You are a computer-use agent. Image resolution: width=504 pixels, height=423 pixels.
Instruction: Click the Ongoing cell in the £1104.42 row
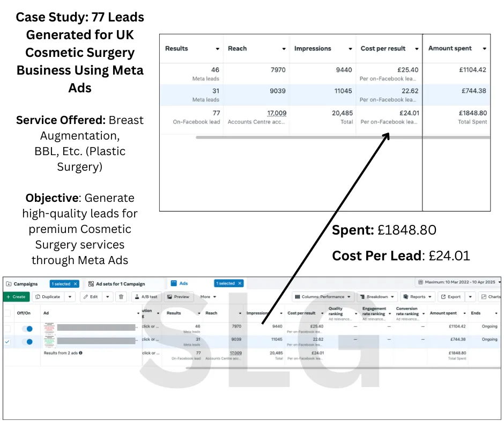[489, 326]
